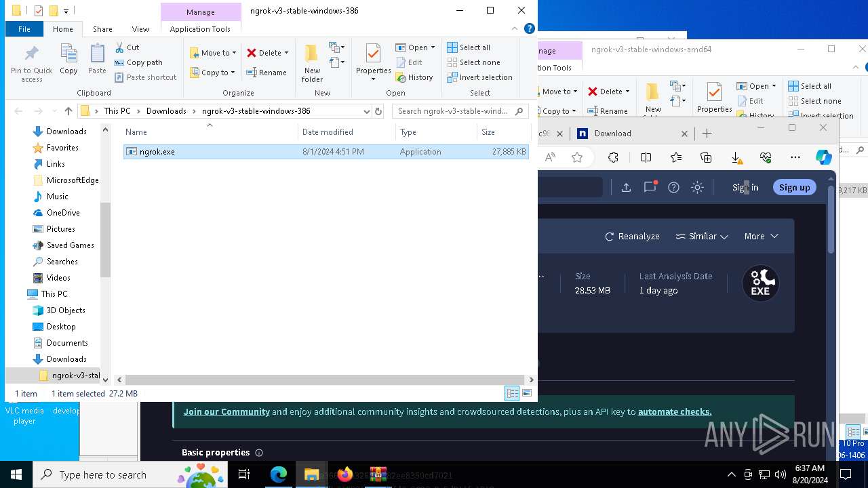Expand the address bar history dropdown
The height and width of the screenshot is (488, 868).
click(x=366, y=111)
